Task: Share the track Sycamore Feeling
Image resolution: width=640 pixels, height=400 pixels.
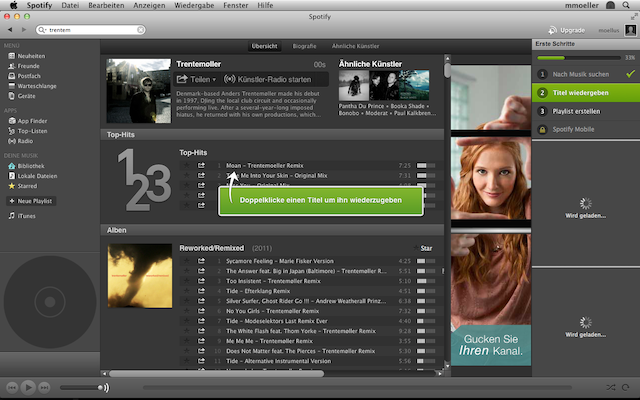Action: tap(201, 261)
